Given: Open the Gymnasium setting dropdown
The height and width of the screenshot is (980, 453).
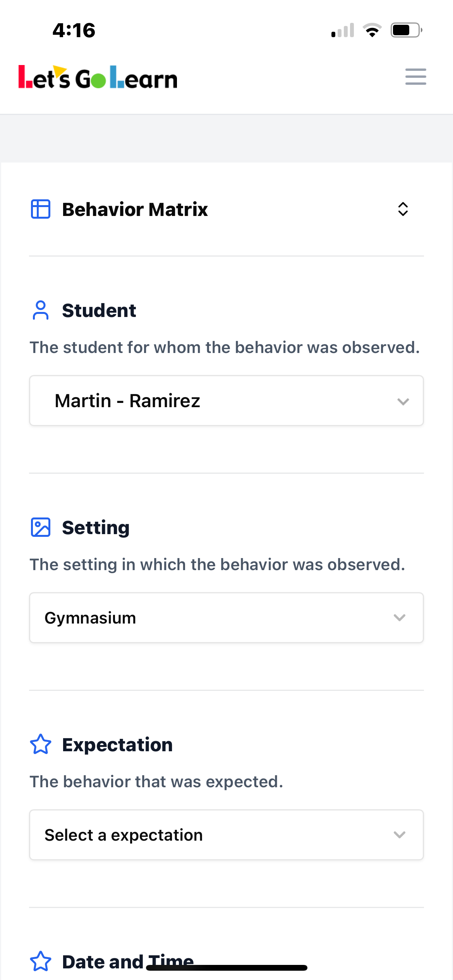Looking at the screenshot, I should pos(226,618).
